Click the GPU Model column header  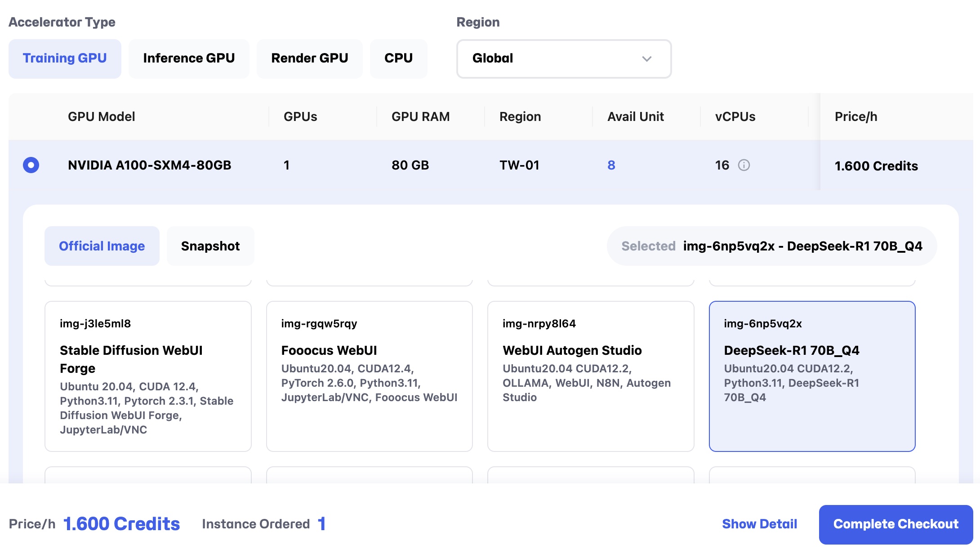point(101,116)
